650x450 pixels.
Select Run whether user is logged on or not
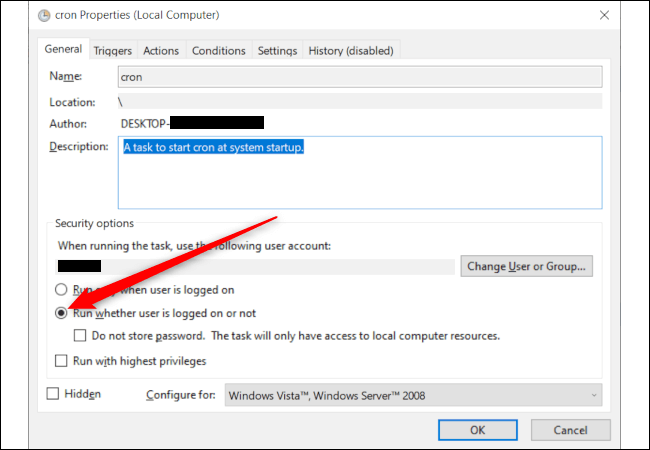click(62, 313)
